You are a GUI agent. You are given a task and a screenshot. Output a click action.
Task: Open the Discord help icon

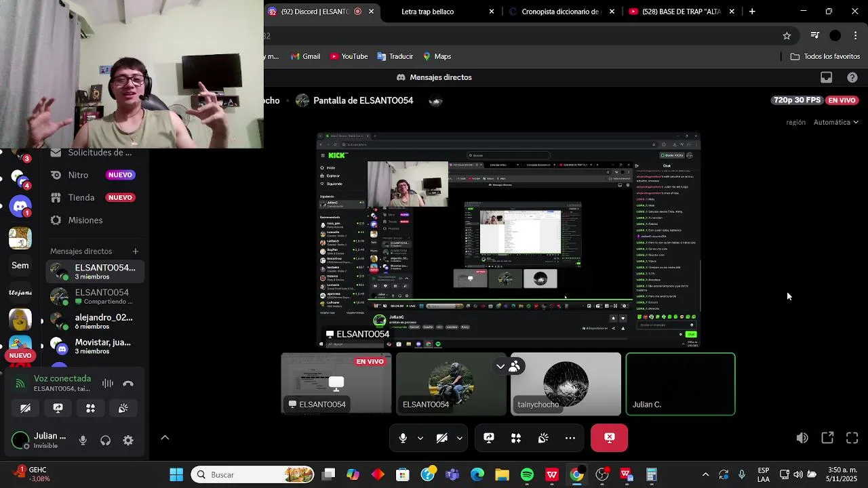coord(852,77)
